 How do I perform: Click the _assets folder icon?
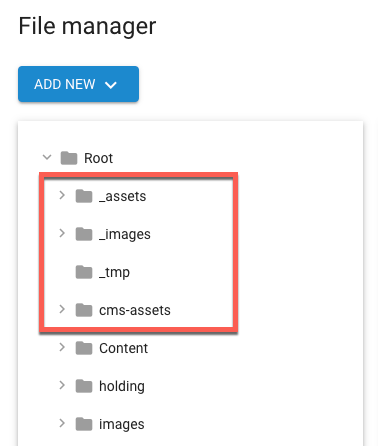click(x=84, y=196)
